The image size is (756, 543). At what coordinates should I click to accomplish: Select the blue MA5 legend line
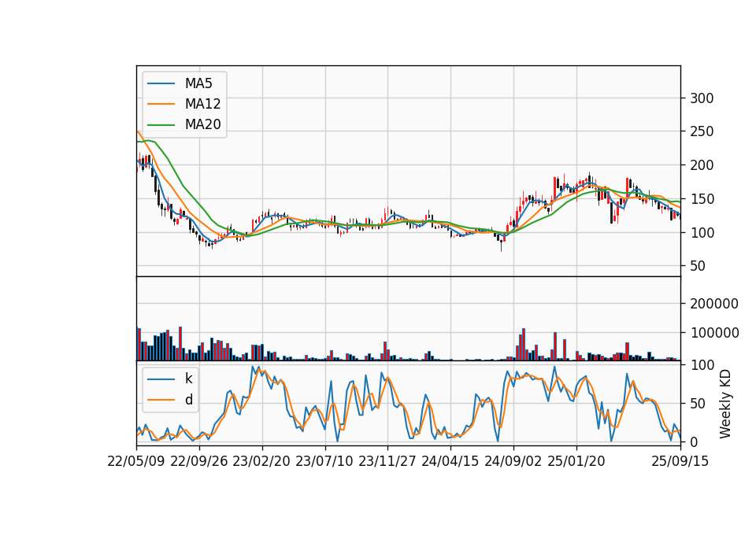[161, 84]
